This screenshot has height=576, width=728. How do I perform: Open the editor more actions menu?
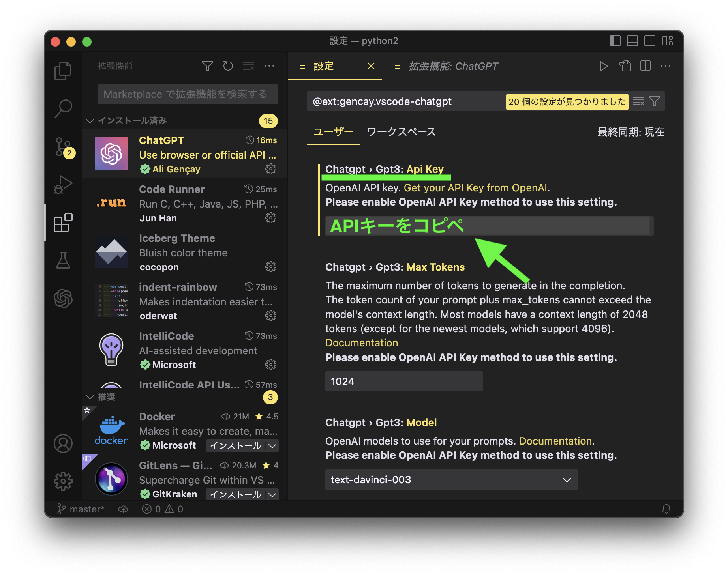point(666,66)
